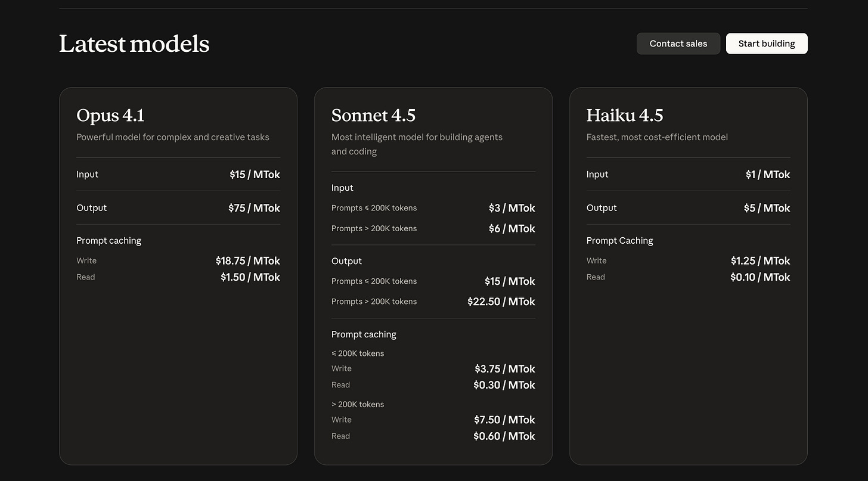Click the $3 / MTok Sonnet input price
The image size is (868, 481).
[511, 208]
